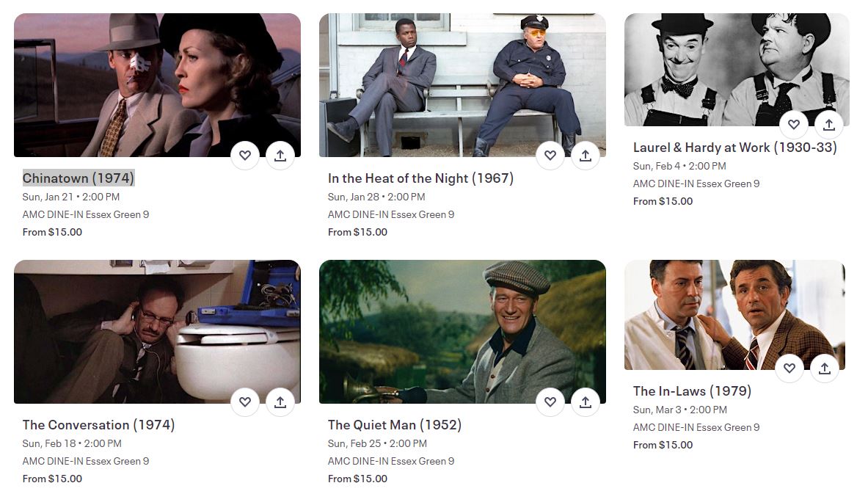Share The Quiet Man (1952) event
This screenshot has height=494, width=868.
click(586, 402)
